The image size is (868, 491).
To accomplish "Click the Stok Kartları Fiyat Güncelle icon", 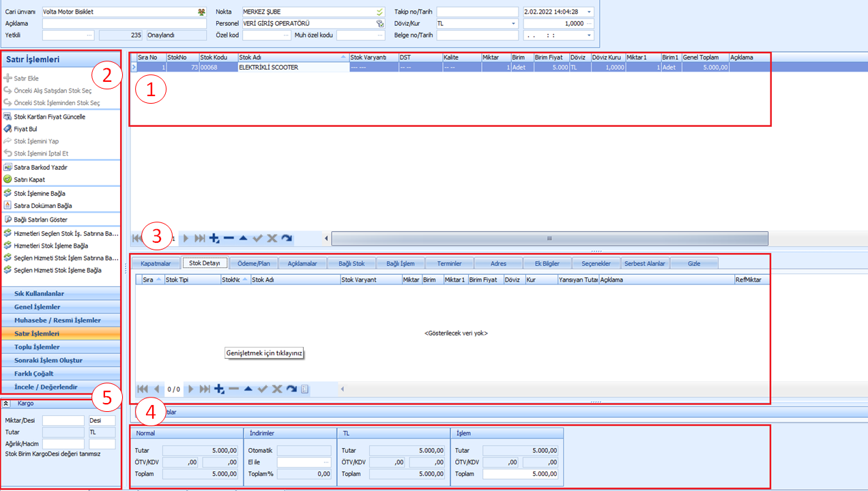I will [x=8, y=117].
